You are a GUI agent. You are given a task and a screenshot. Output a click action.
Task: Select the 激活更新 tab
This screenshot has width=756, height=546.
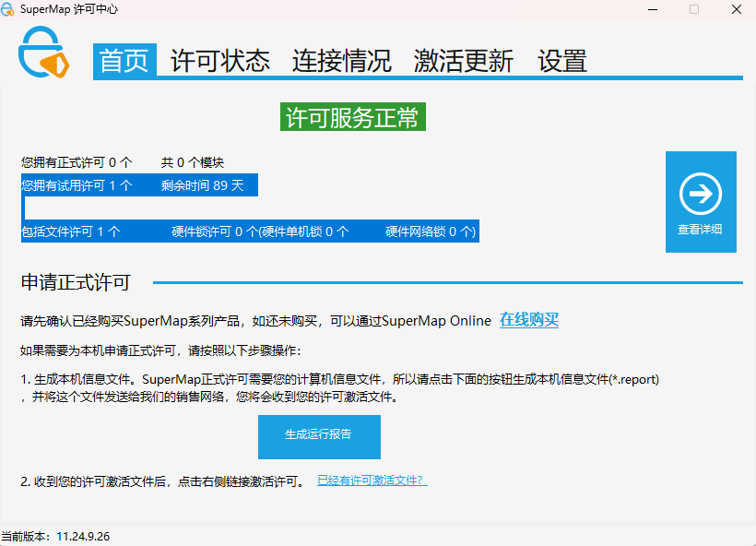point(464,61)
